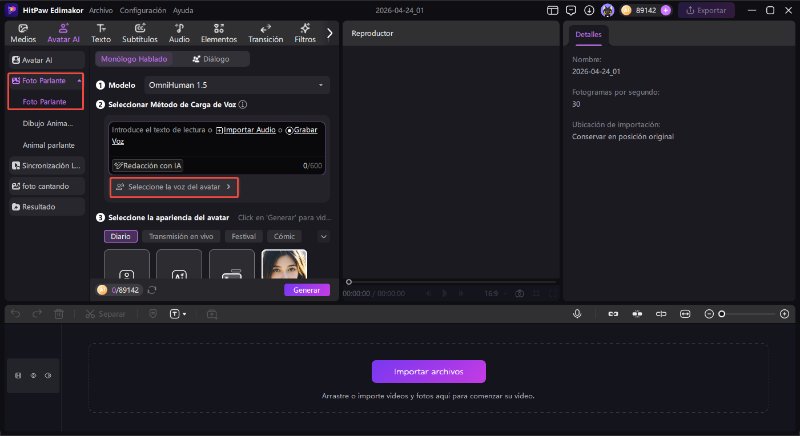Screen dimensions: 800x436
Task: Open the Ayuda menu
Action: coord(183,10)
